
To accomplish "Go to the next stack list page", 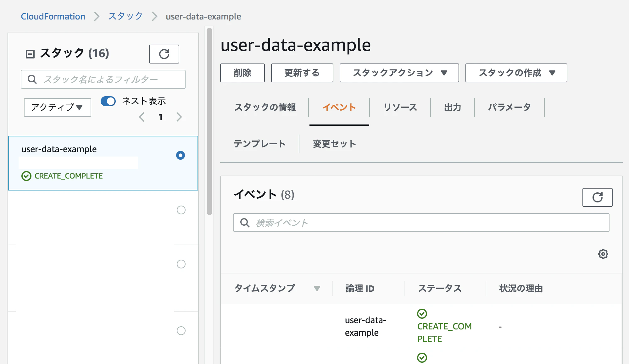I will [179, 117].
